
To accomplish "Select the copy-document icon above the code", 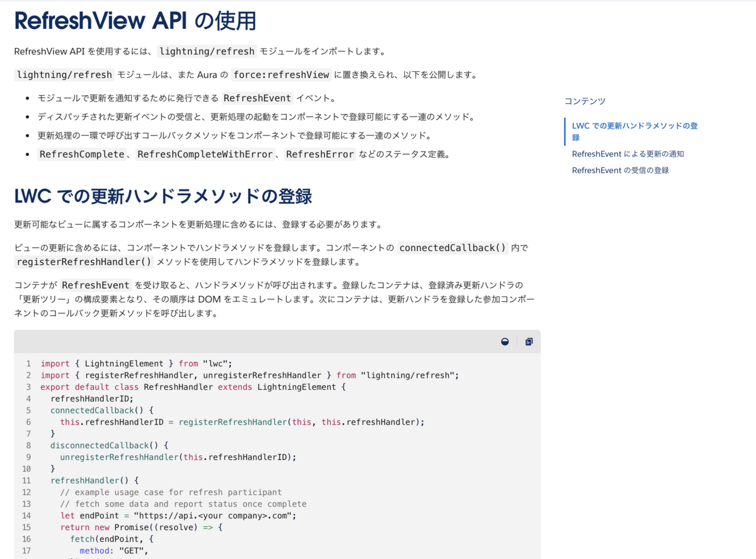I will 529,341.
